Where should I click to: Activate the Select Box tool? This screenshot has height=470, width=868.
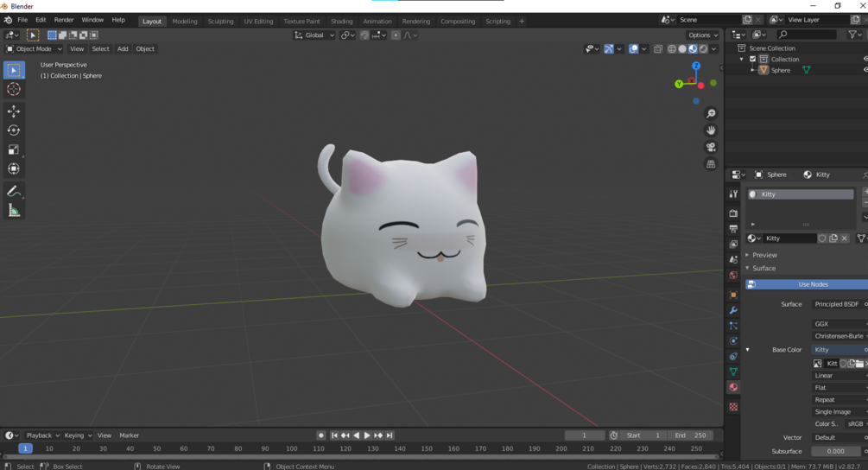point(14,70)
